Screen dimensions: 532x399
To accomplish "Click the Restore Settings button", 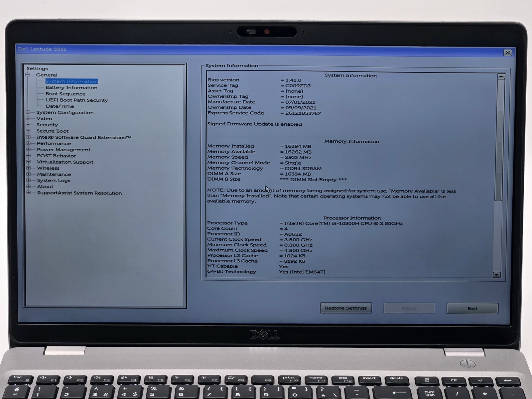I will click(x=346, y=308).
